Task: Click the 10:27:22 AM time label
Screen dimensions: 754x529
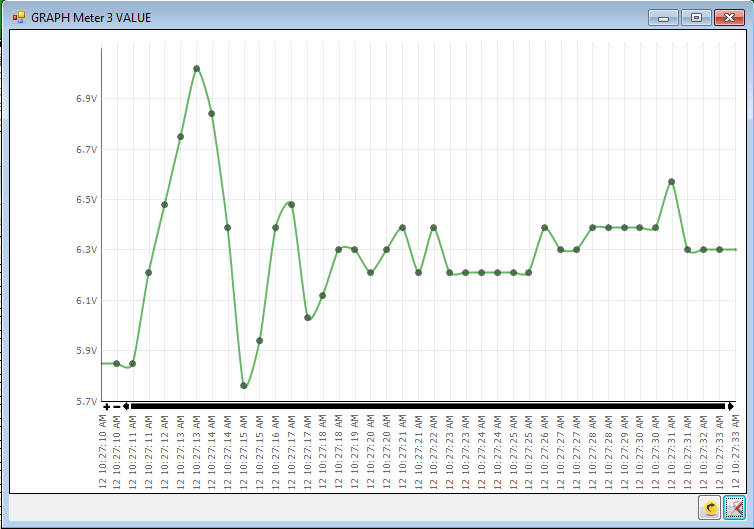Action: click(434, 452)
